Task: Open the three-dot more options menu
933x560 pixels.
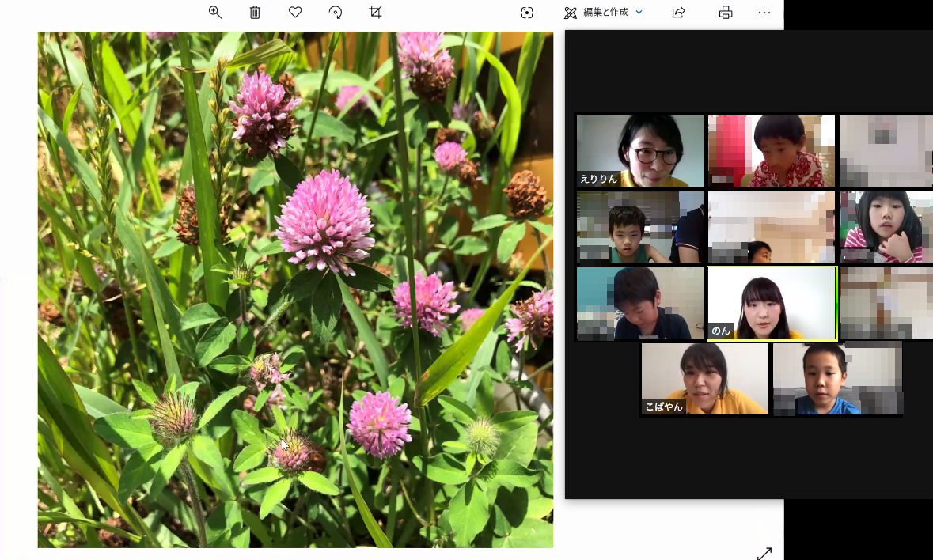Action: click(764, 13)
